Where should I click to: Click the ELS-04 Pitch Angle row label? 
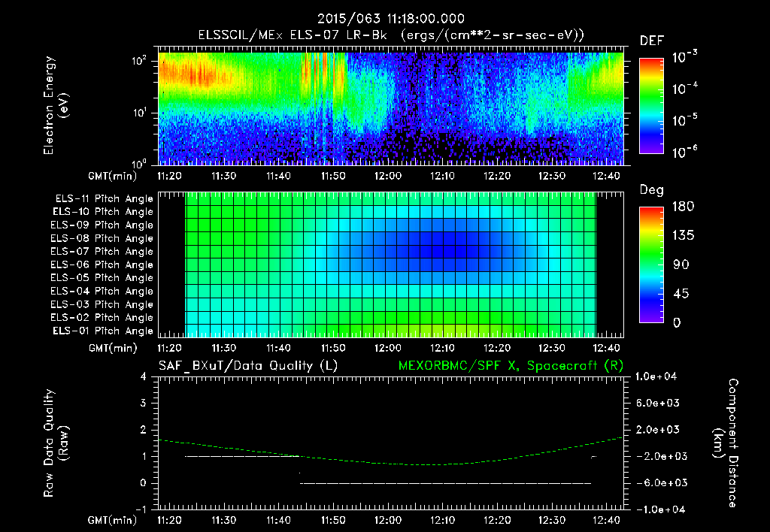102,291
